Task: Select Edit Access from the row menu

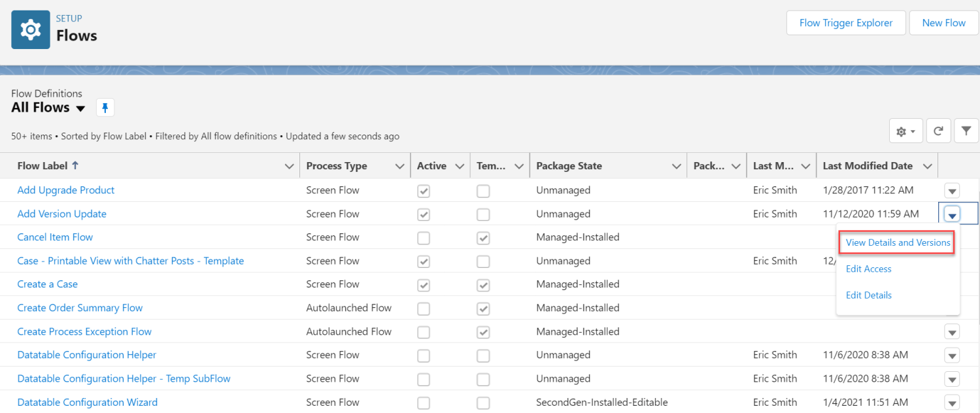Action: pyautogui.click(x=868, y=269)
